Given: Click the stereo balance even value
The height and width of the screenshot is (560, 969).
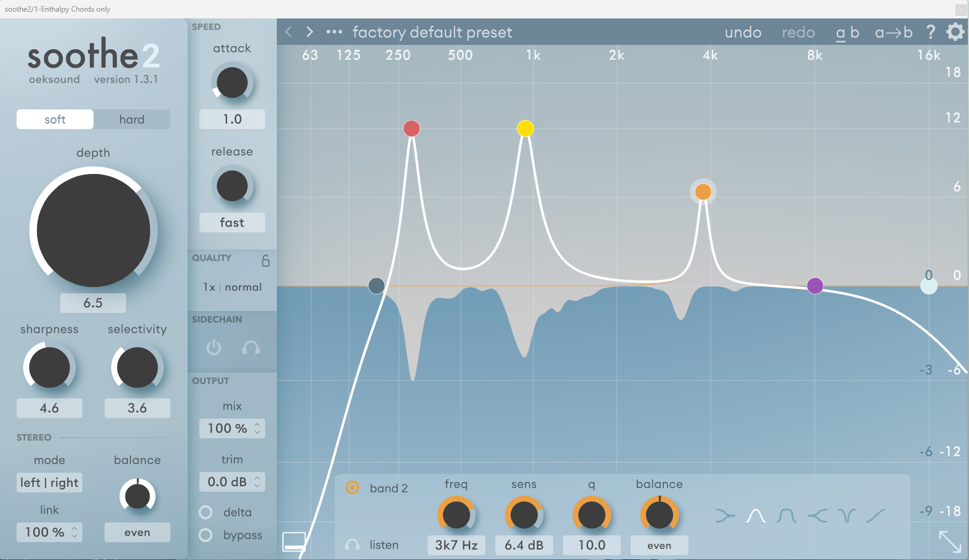Looking at the screenshot, I should 137,532.
